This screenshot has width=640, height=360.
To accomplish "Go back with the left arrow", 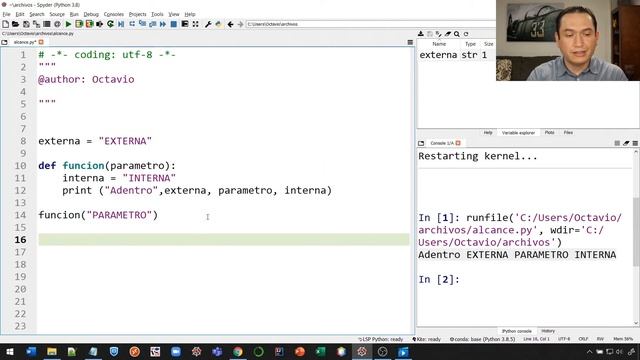I will click(x=230, y=24).
